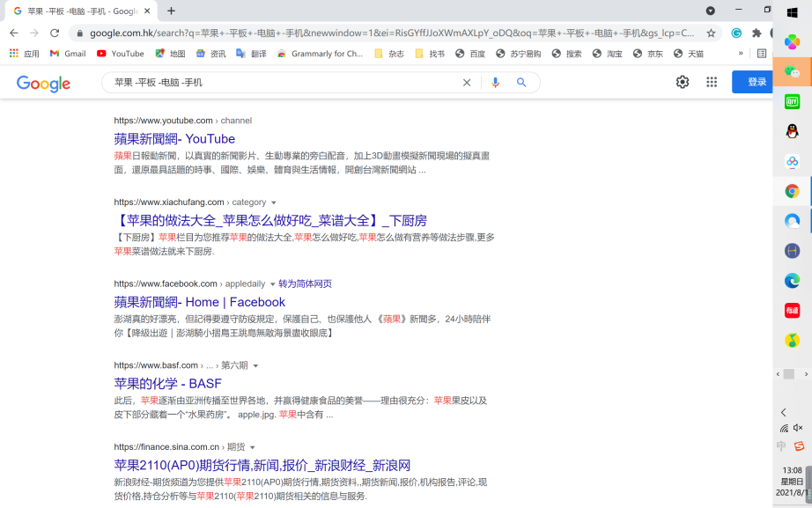Open the 苹果2110(AP0)期货行情 sina result
The image size is (812, 508).
(262, 465)
